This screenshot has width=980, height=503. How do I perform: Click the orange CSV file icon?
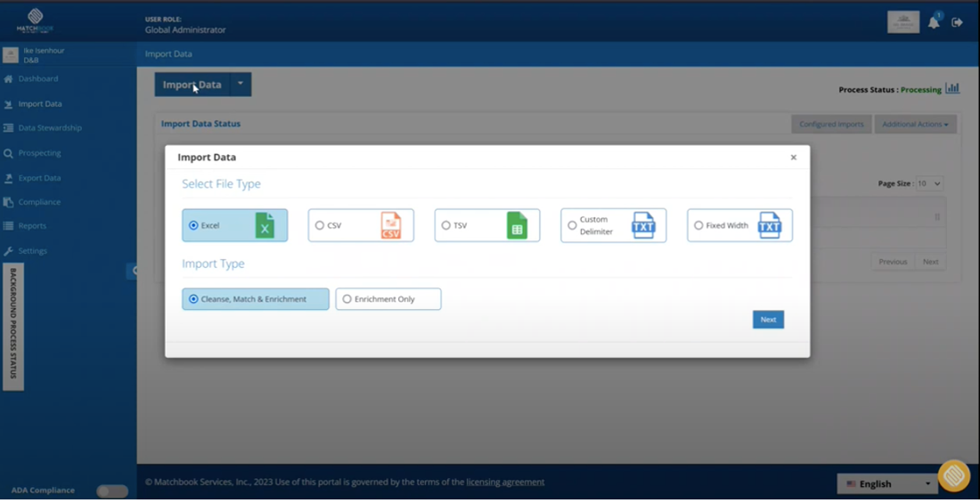390,225
